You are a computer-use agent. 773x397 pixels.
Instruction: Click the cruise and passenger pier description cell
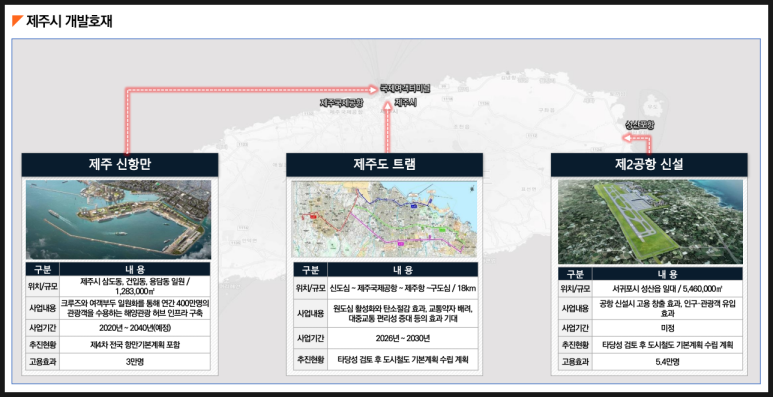pos(135,308)
